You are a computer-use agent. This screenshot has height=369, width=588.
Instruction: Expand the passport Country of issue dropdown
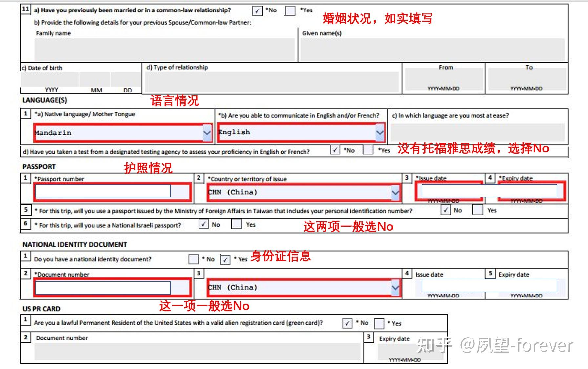pos(395,192)
